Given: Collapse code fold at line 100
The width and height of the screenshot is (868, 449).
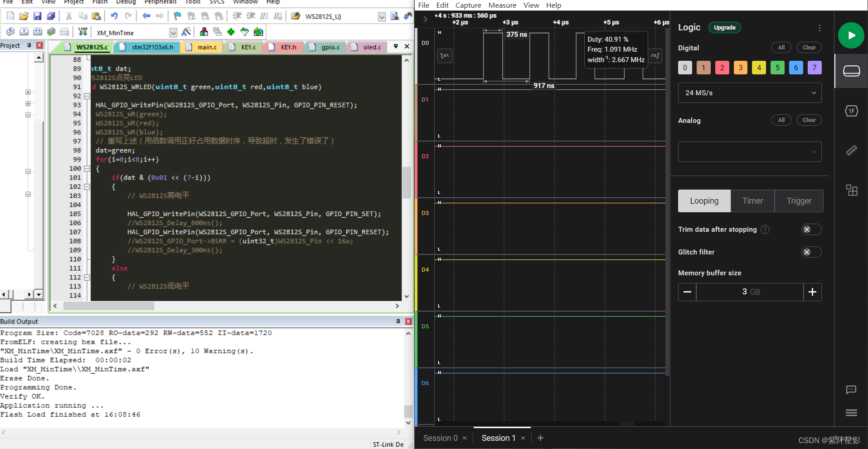Looking at the screenshot, I should click(x=87, y=169).
